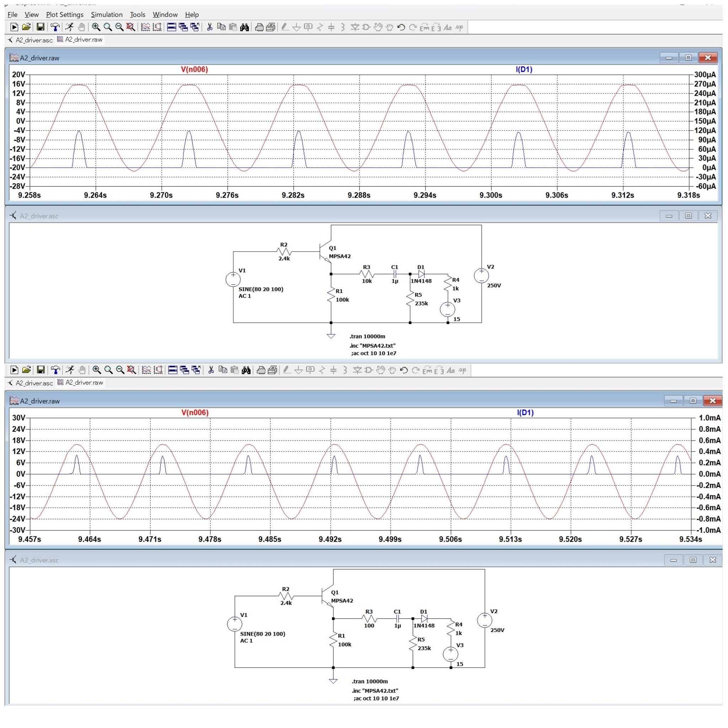Click the top toolbar's Print icon
The width and height of the screenshot is (728, 728).
[x=259, y=27]
